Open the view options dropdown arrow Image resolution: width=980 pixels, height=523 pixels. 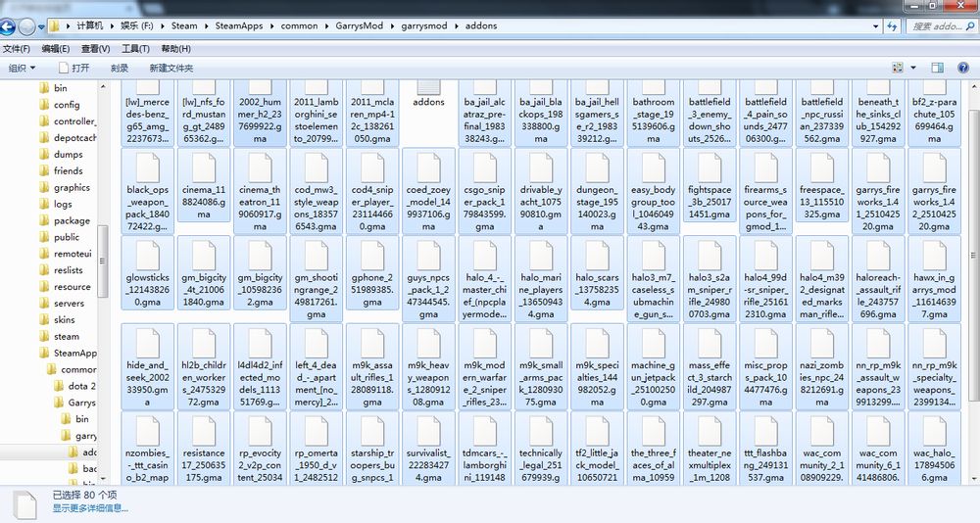tap(913, 68)
